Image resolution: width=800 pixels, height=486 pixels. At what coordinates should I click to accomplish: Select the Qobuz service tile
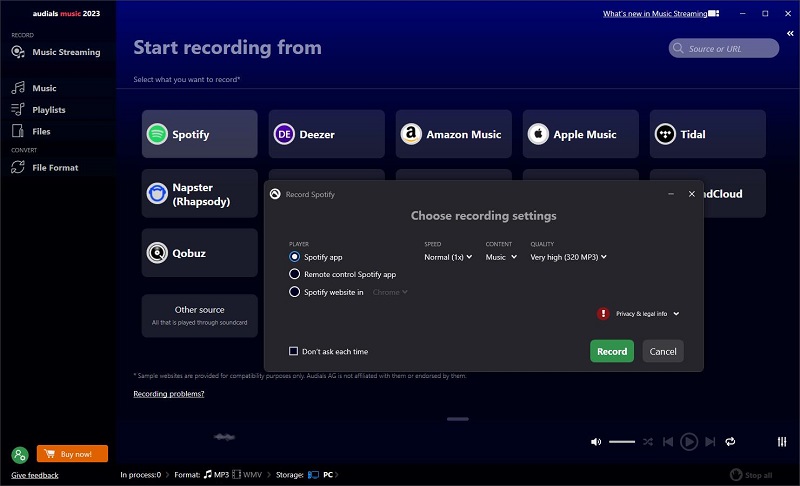click(x=199, y=253)
